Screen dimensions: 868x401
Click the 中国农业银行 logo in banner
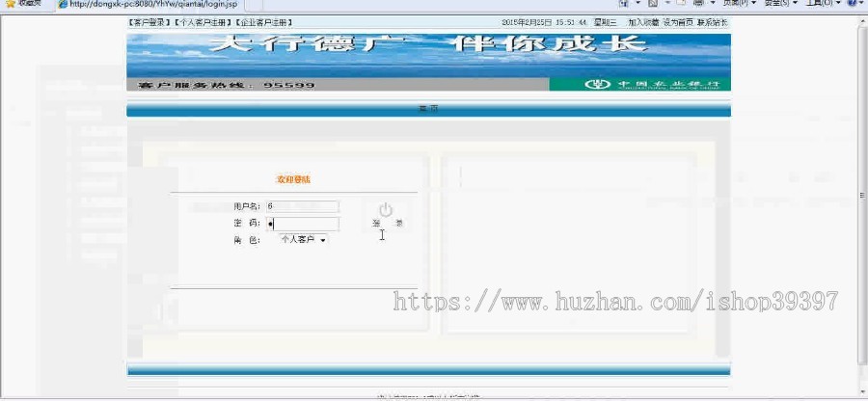(x=653, y=84)
